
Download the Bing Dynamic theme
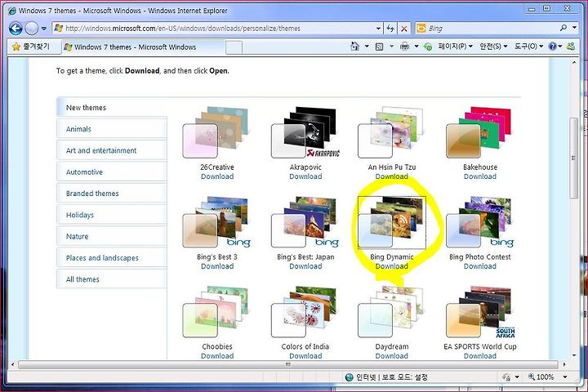pyautogui.click(x=392, y=266)
